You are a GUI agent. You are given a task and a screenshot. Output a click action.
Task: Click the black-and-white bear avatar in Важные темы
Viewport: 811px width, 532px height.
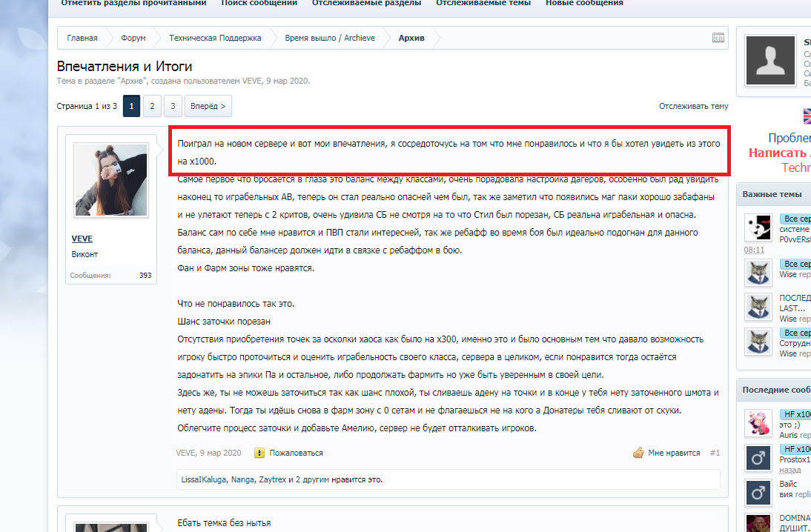pyautogui.click(x=758, y=226)
